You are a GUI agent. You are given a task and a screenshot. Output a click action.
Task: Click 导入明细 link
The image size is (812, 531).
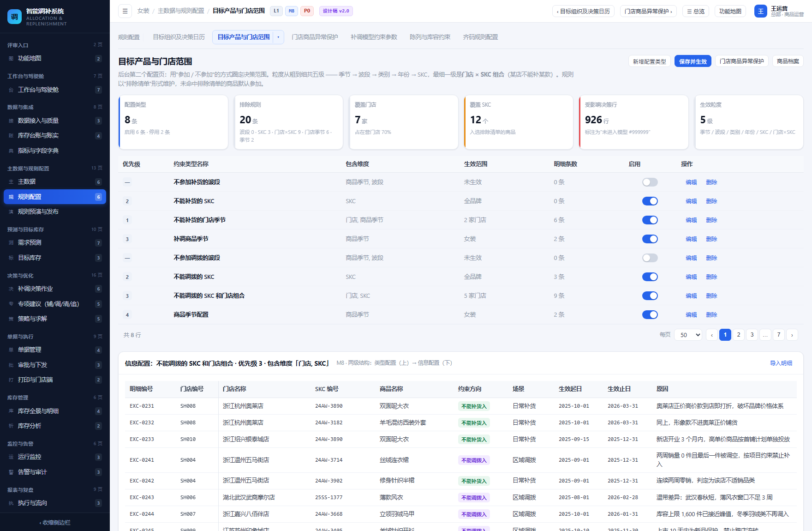point(781,363)
